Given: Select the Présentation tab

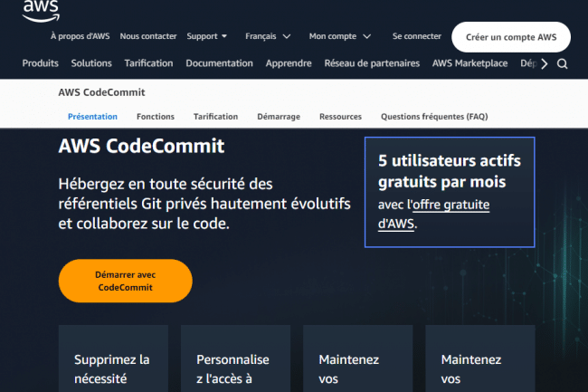Looking at the screenshot, I should (92, 117).
